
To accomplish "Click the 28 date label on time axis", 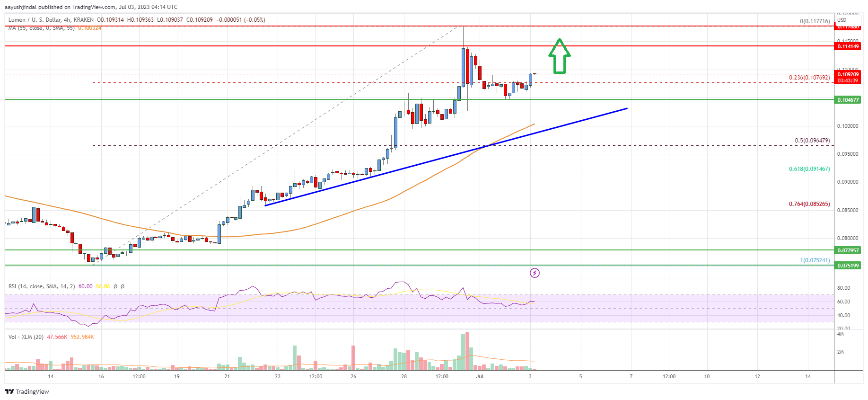I will [404, 377].
